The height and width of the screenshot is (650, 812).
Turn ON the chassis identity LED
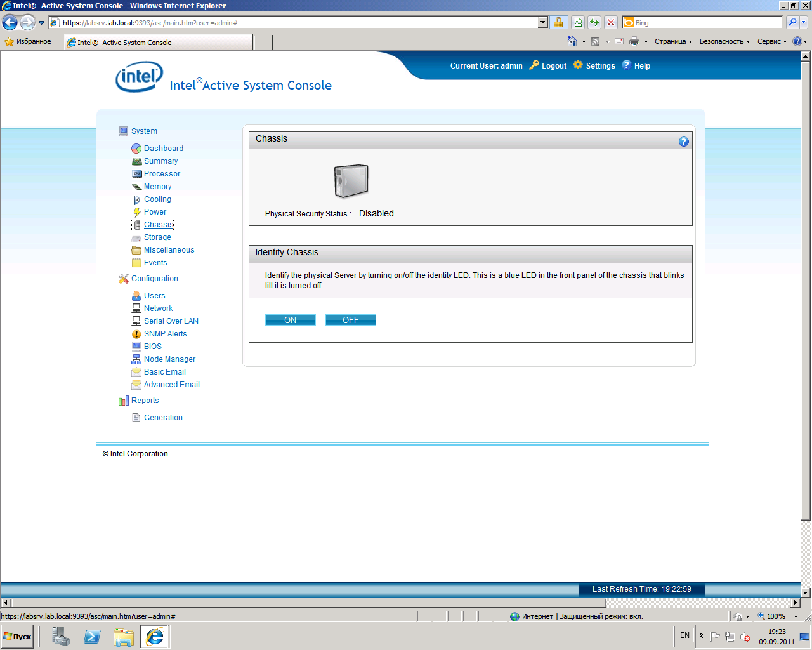(x=290, y=320)
